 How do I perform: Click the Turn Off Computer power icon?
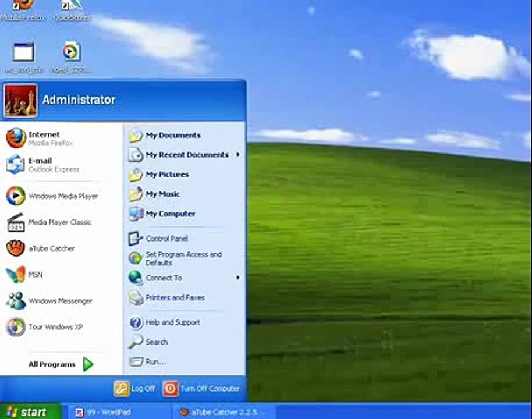click(171, 389)
